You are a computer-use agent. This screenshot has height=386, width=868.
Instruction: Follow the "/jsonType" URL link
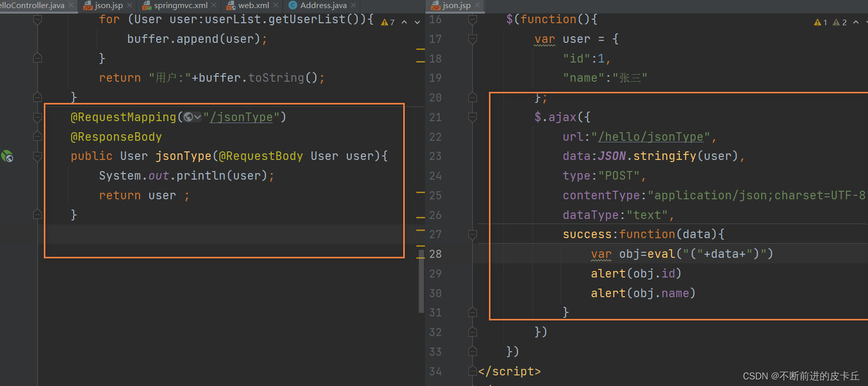(x=241, y=117)
